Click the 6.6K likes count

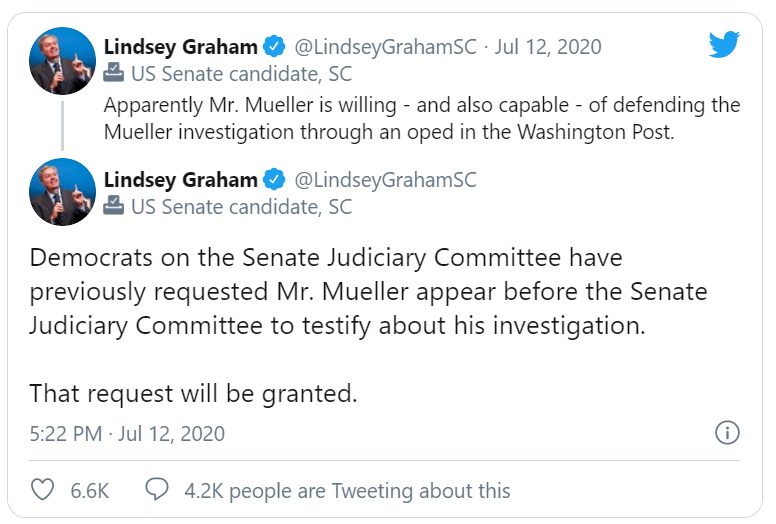point(89,491)
